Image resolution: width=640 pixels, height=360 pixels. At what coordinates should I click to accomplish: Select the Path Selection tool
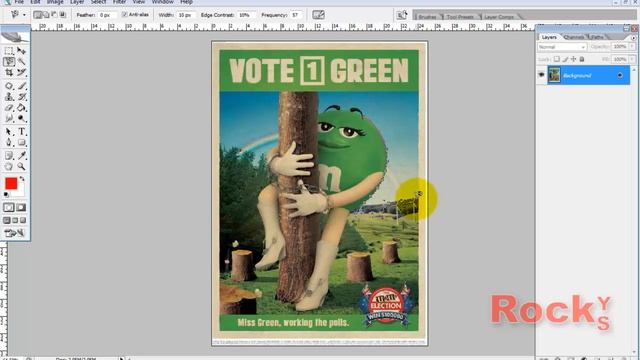(x=9, y=132)
